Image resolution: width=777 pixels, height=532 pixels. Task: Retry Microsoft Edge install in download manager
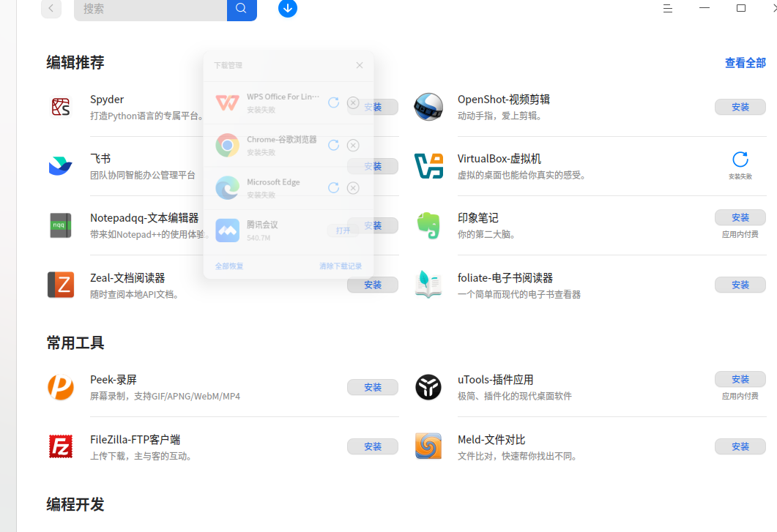[x=333, y=188]
